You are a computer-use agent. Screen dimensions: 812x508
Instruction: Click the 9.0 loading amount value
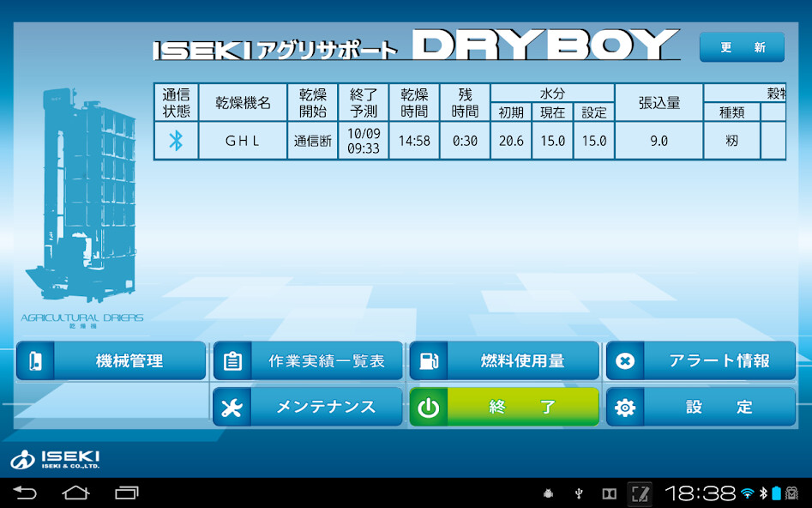pos(659,141)
